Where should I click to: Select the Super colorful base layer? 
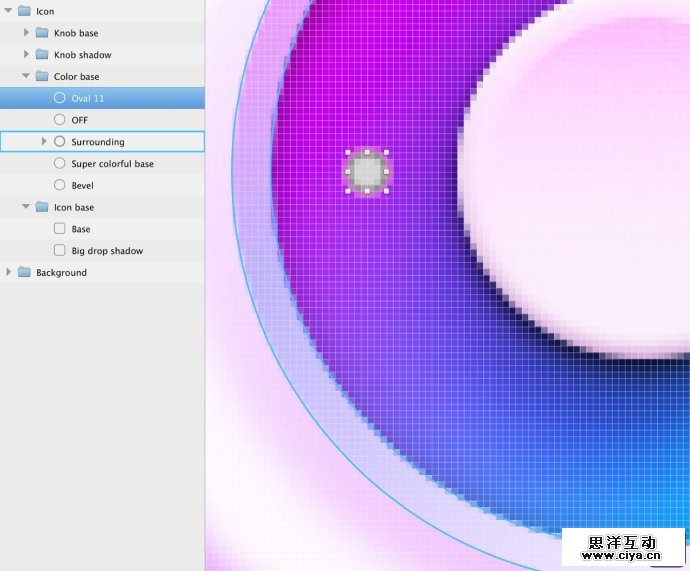[x=112, y=164]
